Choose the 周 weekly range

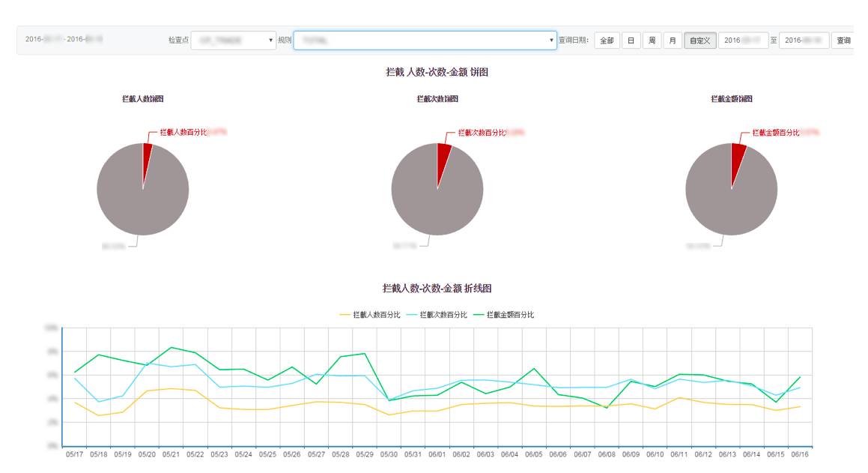click(x=652, y=40)
